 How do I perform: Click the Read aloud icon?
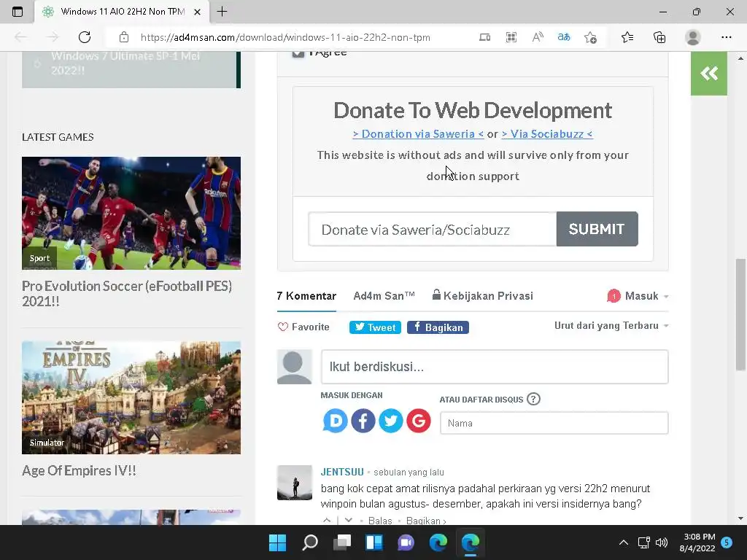tap(538, 37)
